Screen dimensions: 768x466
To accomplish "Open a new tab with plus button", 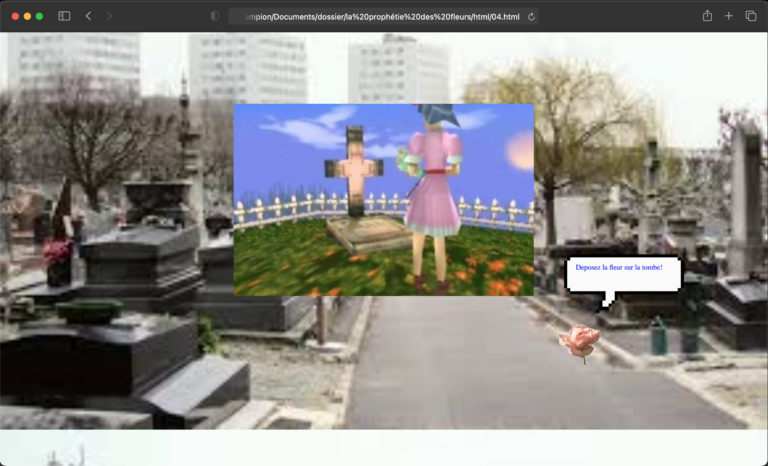I will [729, 16].
